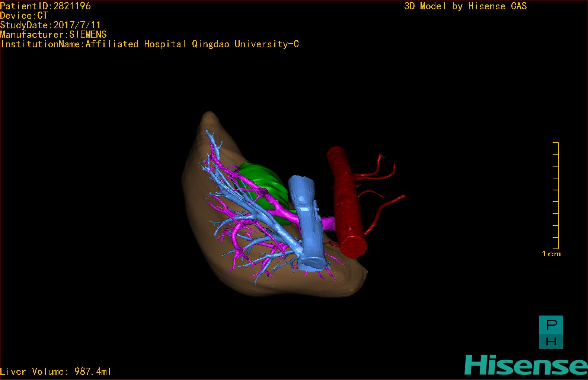
Task: Click the InstitutionName Affiliated Hospital text
Action: (150, 44)
